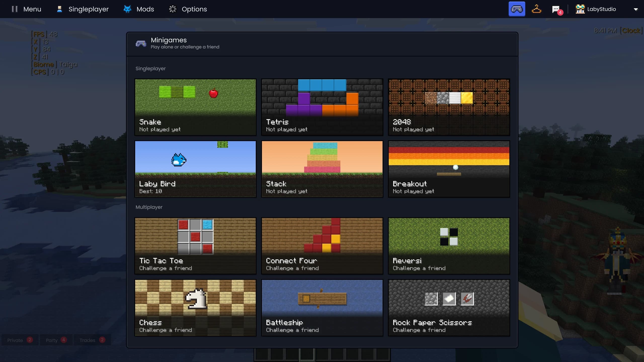Click the LabyStudio avatar head icon
The height and width of the screenshot is (362, 644).
(580, 9)
